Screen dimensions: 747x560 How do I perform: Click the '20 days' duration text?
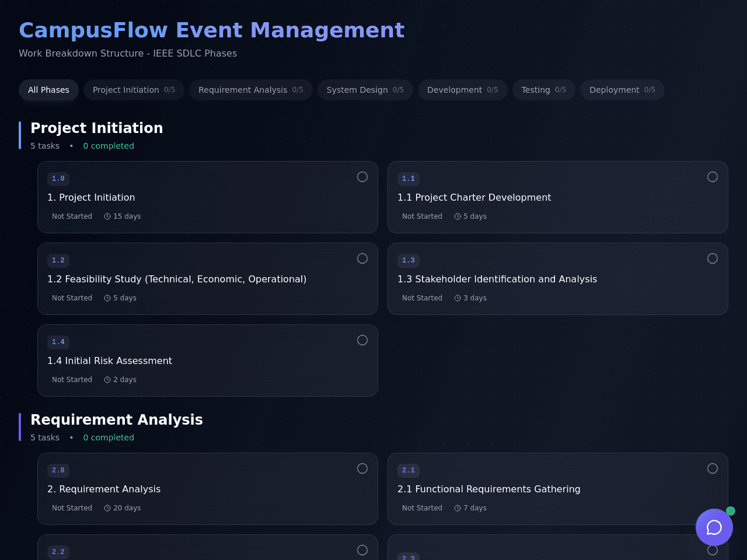point(127,508)
